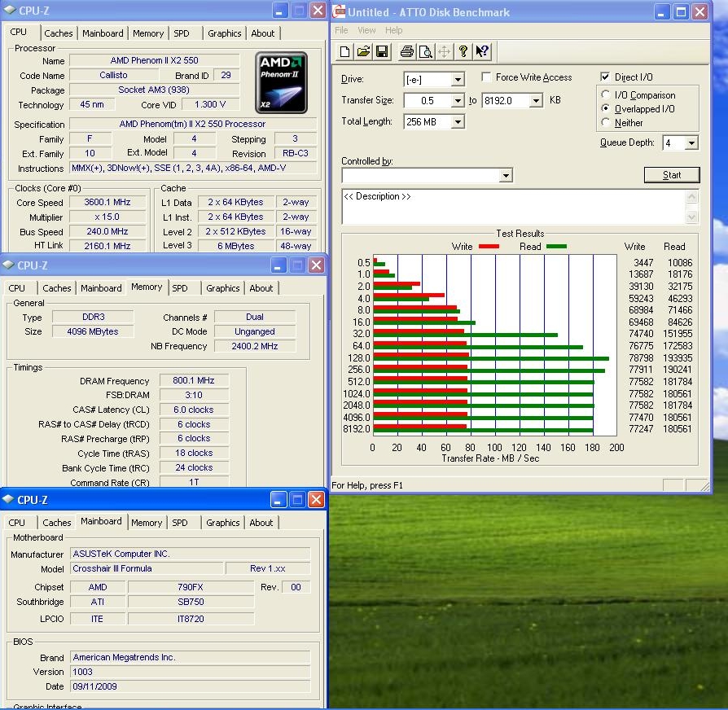Click the ATTO Disk Benchmark title bar icon
Screen dimensions: 728x710
[x=340, y=11]
